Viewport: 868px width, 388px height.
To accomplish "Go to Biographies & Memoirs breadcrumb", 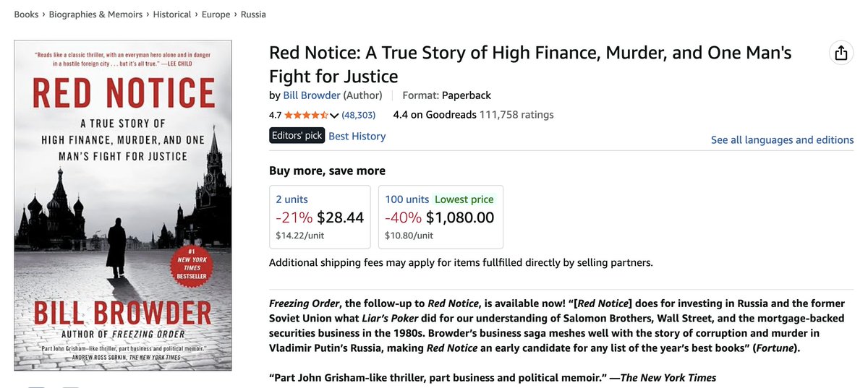I will tap(95, 14).
